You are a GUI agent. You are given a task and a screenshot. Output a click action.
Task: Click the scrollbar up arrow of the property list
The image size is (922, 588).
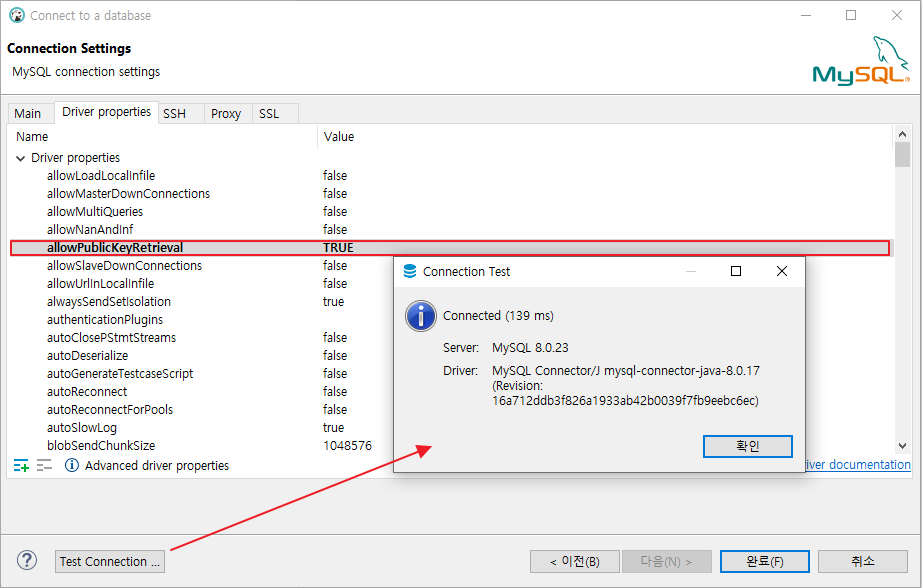(903, 134)
